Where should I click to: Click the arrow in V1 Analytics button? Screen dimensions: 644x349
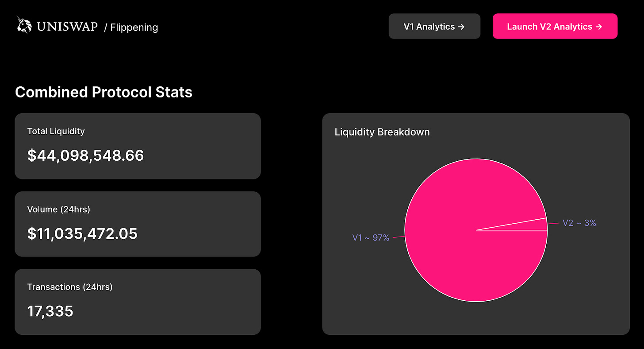pyautogui.click(x=461, y=27)
